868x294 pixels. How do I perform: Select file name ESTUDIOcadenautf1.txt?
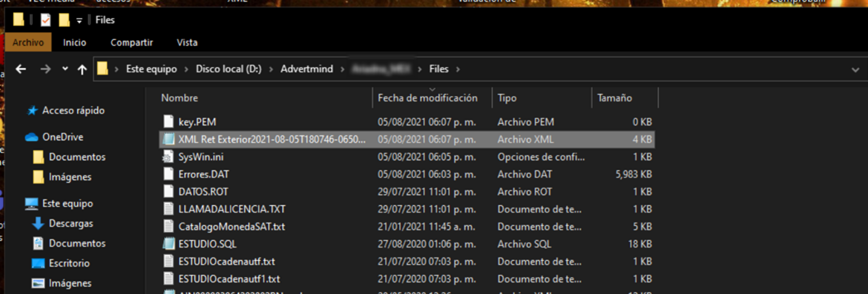pos(229,279)
